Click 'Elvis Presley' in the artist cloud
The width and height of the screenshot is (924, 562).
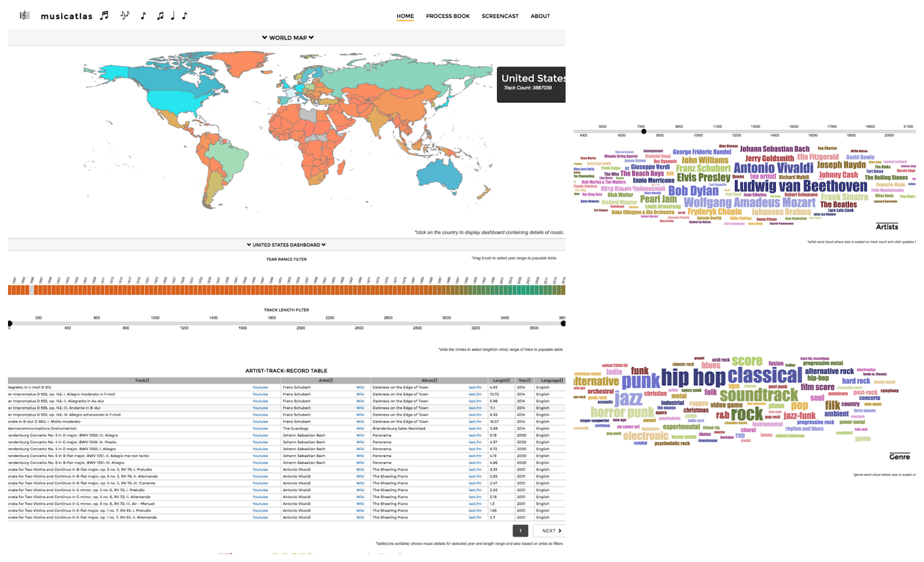pos(703,178)
